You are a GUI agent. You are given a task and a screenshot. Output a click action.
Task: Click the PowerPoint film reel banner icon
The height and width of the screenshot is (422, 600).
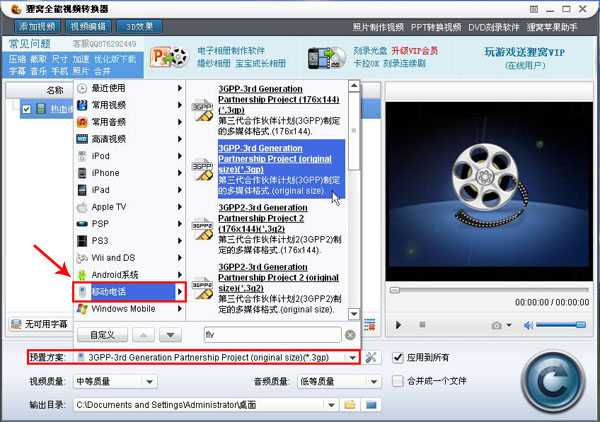point(170,57)
